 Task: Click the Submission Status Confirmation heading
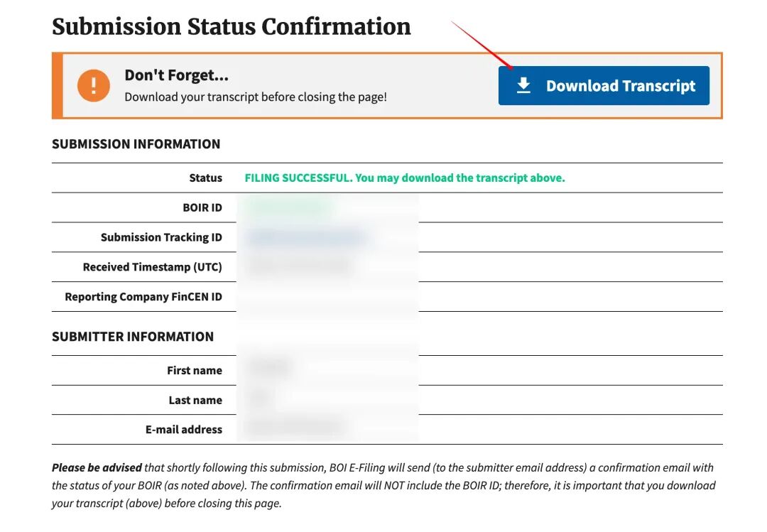click(x=232, y=27)
